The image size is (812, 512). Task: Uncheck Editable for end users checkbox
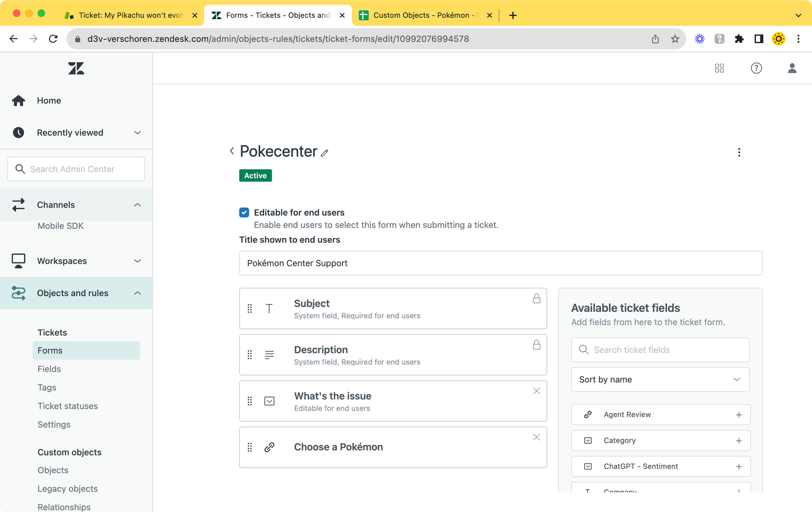244,213
